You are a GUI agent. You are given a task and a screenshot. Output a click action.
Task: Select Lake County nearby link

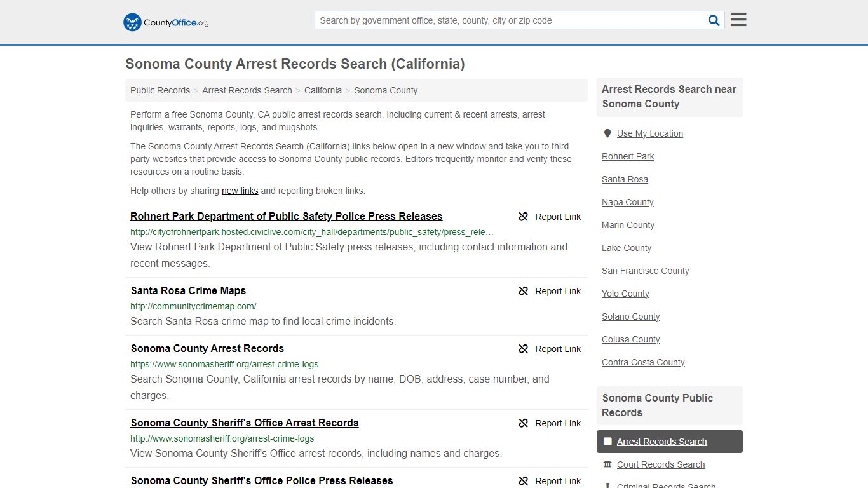click(x=627, y=248)
